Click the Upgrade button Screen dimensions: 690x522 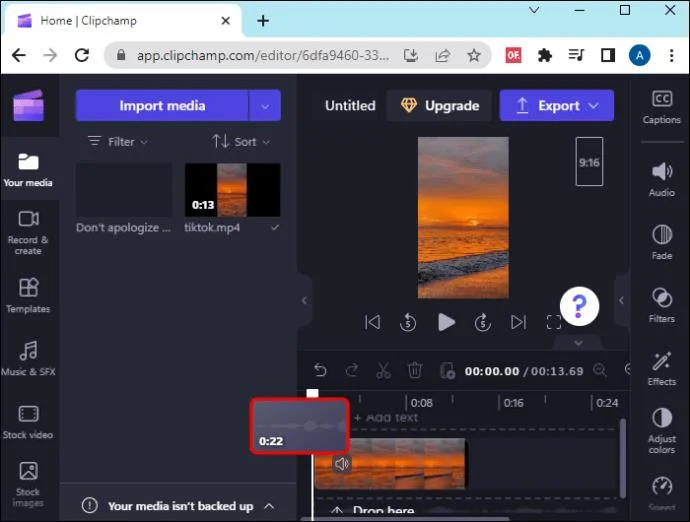[x=440, y=105]
